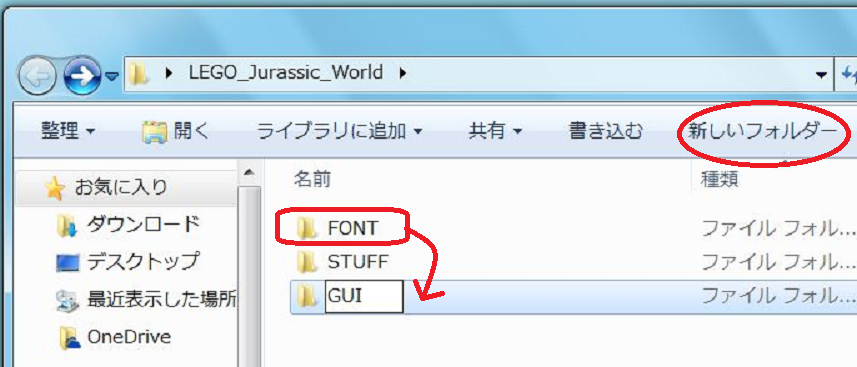
Task: Select the LEGO_Jurassic_World path segment
Action: pyautogui.click(x=285, y=72)
